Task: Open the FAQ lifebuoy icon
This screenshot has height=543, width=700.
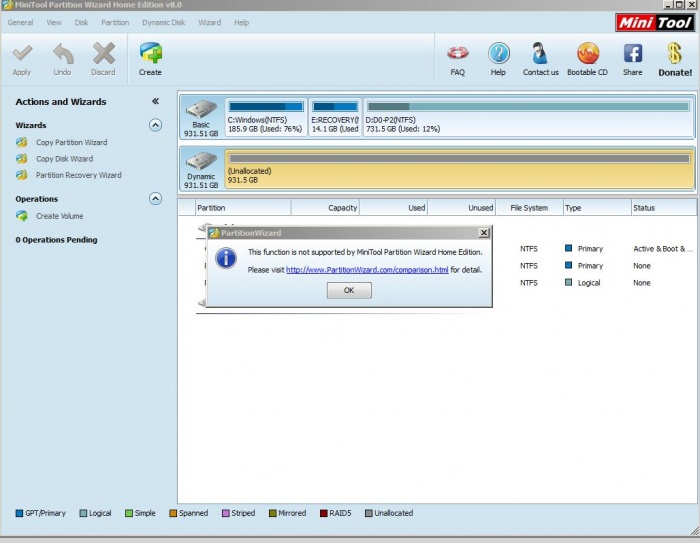Action: point(458,53)
